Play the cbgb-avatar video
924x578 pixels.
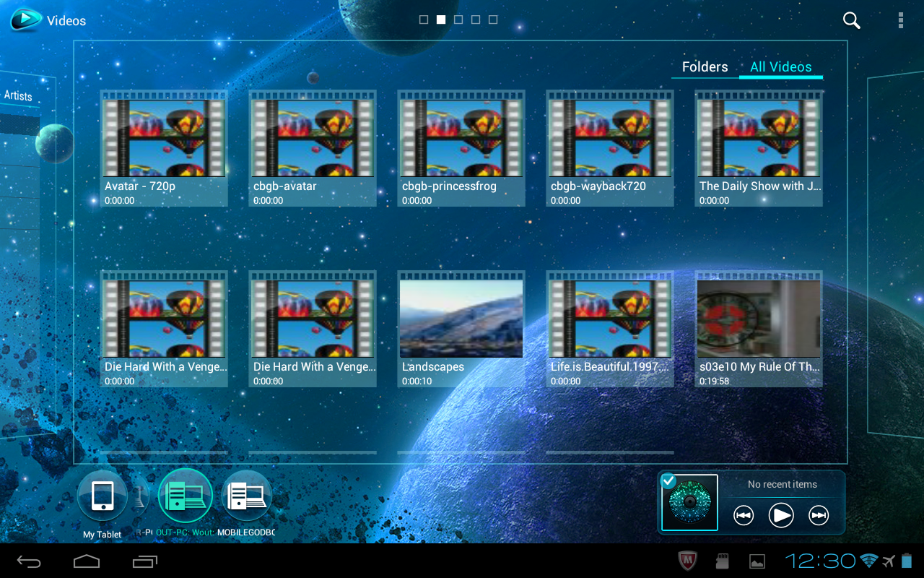coord(313,148)
